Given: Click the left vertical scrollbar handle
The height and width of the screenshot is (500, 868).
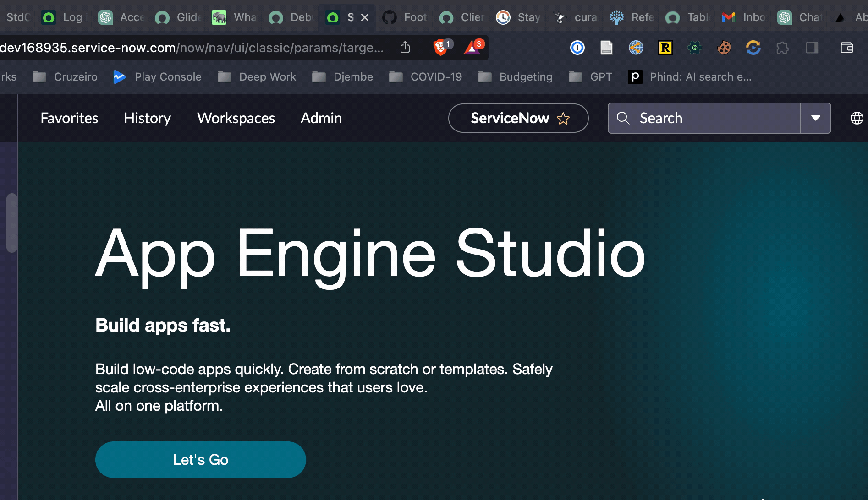Looking at the screenshot, I should coord(12,223).
